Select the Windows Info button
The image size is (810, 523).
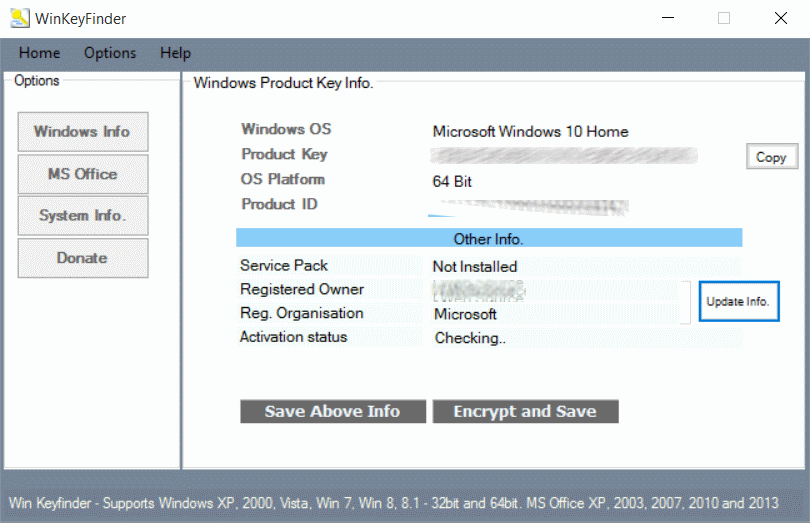pyautogui.click(x=83, y=132)
